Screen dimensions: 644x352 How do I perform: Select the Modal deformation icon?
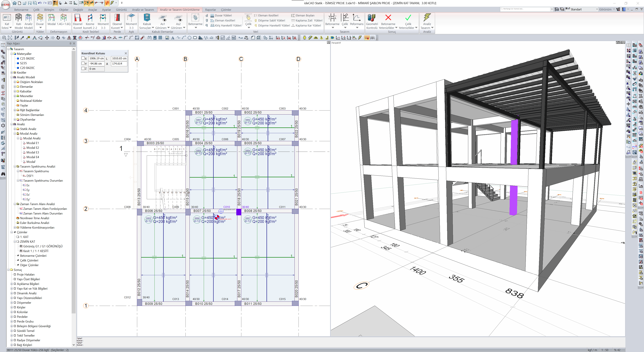click(51, 19)
